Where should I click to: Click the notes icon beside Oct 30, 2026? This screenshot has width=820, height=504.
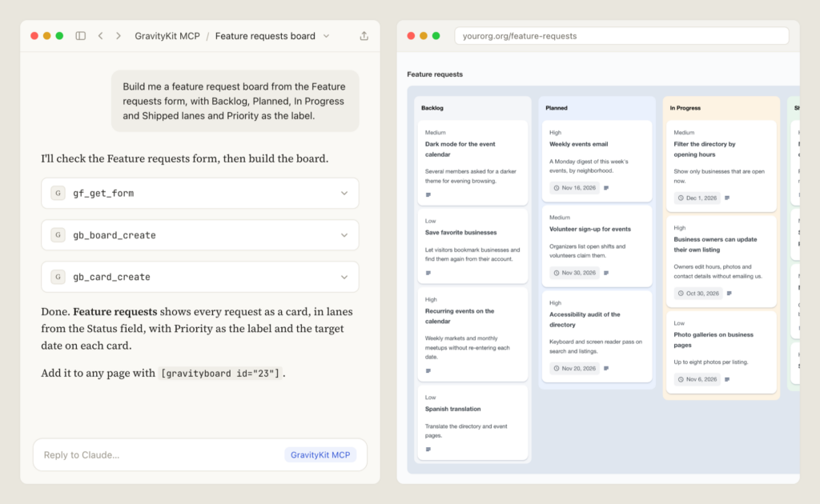point(729,294)
